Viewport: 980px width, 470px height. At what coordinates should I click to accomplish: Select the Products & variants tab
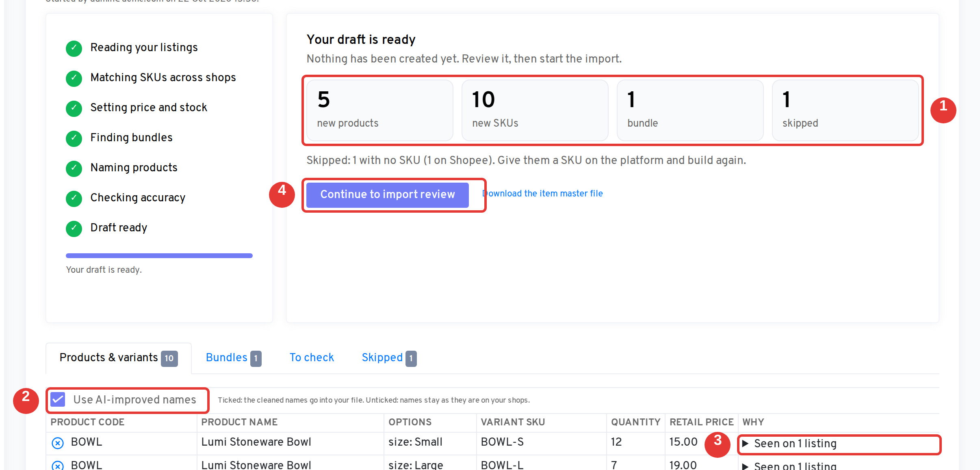pos(118,358)
